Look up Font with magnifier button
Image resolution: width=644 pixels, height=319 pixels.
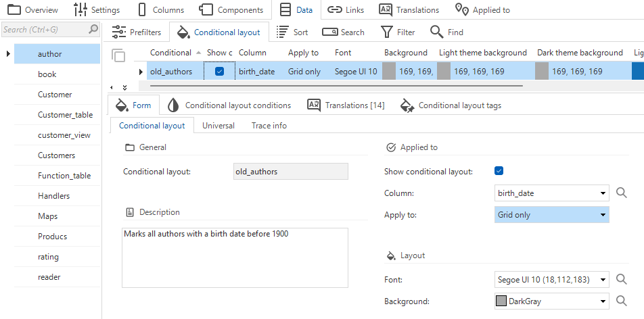click(622, 280)
